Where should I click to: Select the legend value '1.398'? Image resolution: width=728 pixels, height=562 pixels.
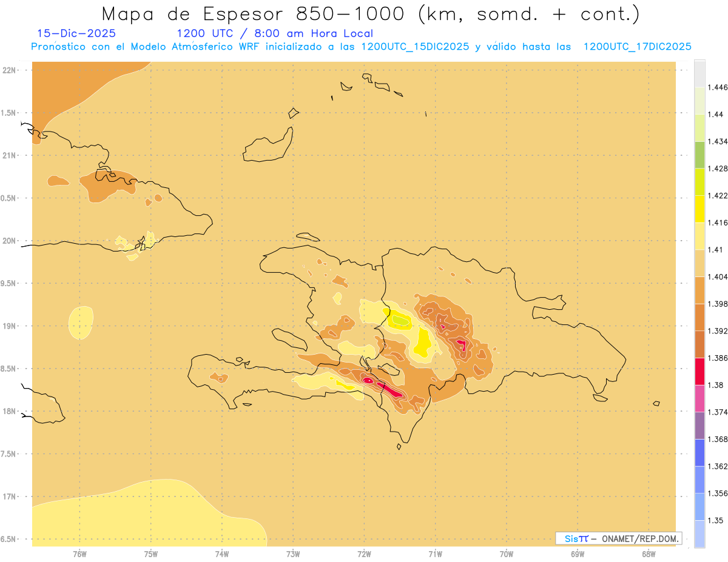click(x=717, y=304)
